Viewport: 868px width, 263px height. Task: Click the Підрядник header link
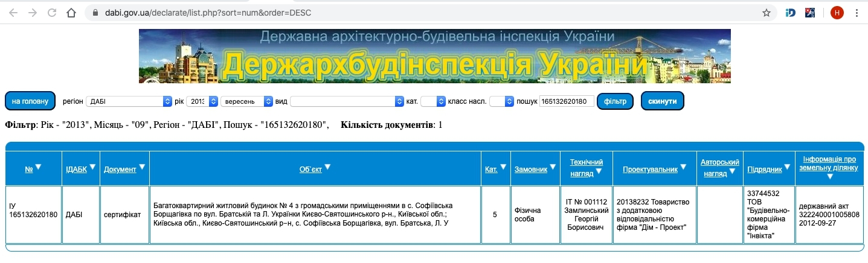pos(765,170)
